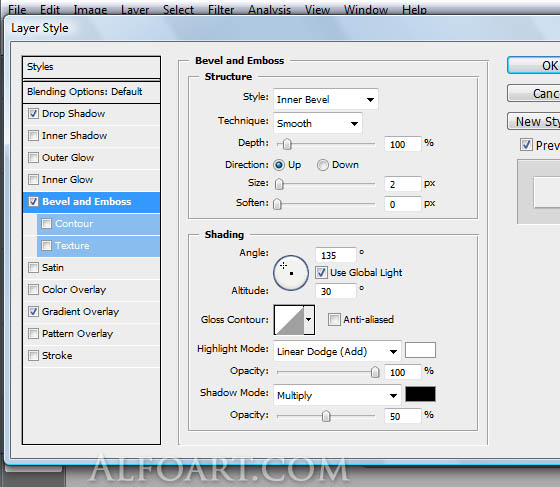The image size is (560, 487).
Task: Open Highlight Mode dropdown Linear Dodge
Action: click(337, 352)
